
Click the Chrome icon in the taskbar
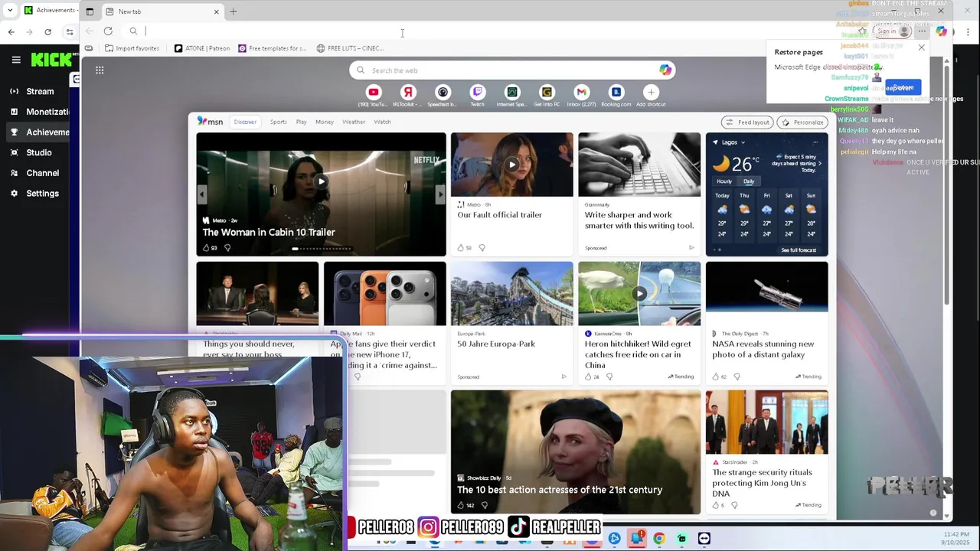[x=659, y=539]
